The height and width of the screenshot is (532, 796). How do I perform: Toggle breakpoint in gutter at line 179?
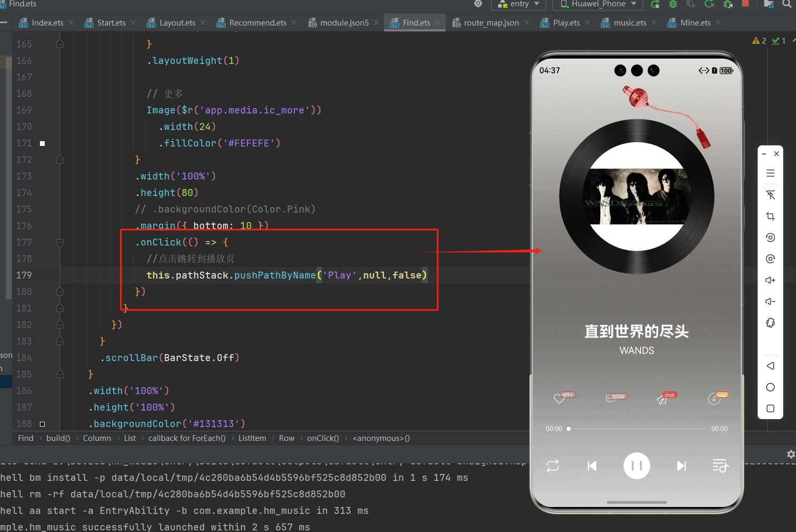coord(43,275)
